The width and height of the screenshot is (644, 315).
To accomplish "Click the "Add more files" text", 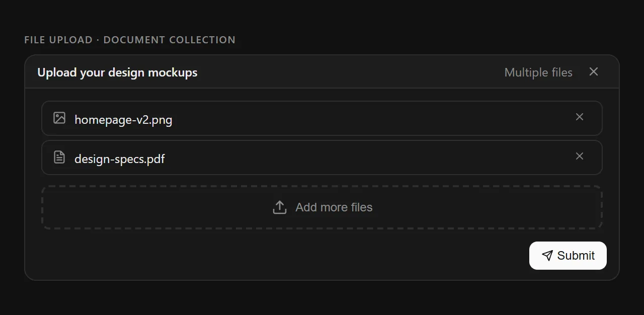I will pos(334,207).
